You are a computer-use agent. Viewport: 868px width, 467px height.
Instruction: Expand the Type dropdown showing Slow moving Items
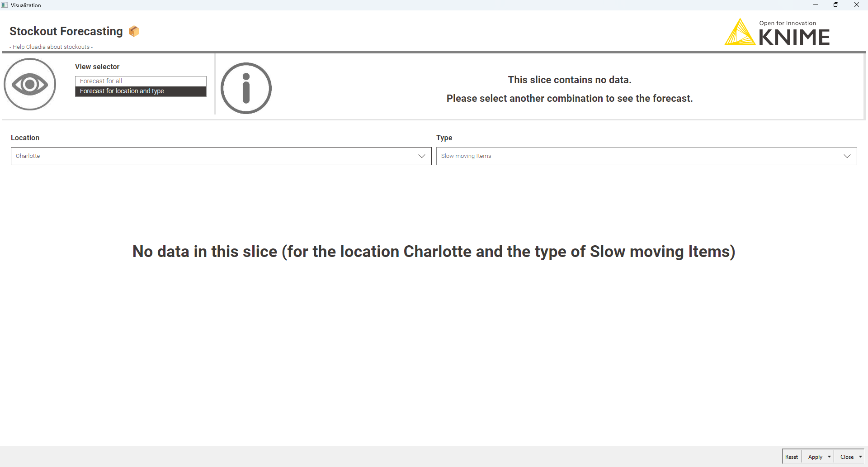pyautogui.click(x=646, y=156)
